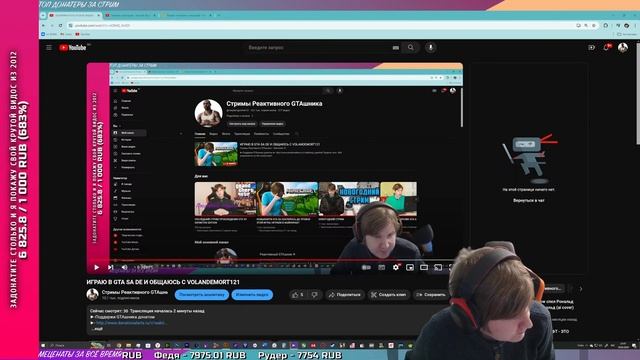The height and width of the screenshot is (360, 640).
Task: Toggle subtitles button in player
Action: [x=382, y=267]
